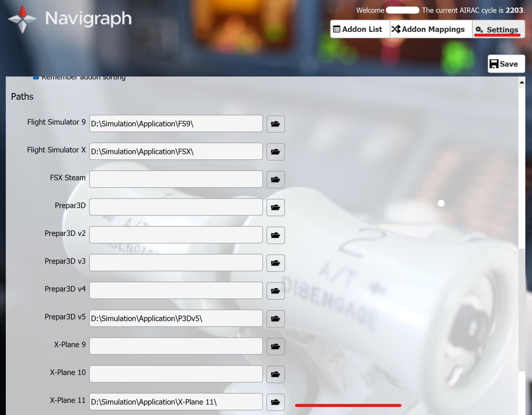This screenshot has height=415, width=532.
Task: Browse folder for Prepar3D v2 path
Action: tap(275, 235)
